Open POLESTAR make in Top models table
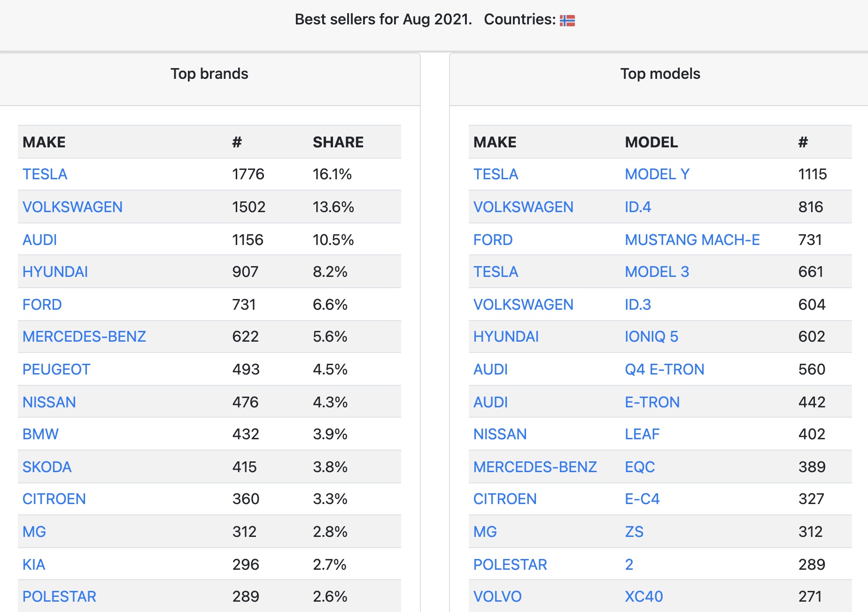This screenshot has height=612, width=868. coord(510,565)
